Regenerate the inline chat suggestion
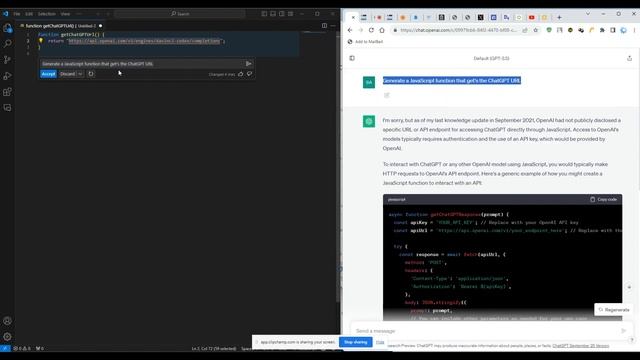The height and width of the screenshot is (360, 640). pos(91,74)
